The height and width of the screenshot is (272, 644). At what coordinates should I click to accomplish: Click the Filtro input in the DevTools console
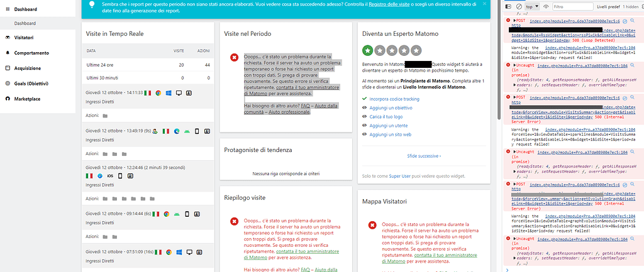(x=572, y=6)
